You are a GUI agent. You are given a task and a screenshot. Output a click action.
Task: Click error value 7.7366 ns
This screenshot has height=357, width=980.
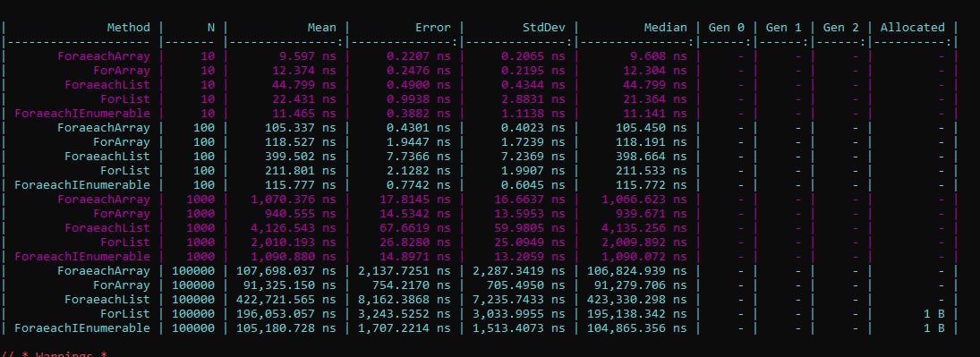418,157
